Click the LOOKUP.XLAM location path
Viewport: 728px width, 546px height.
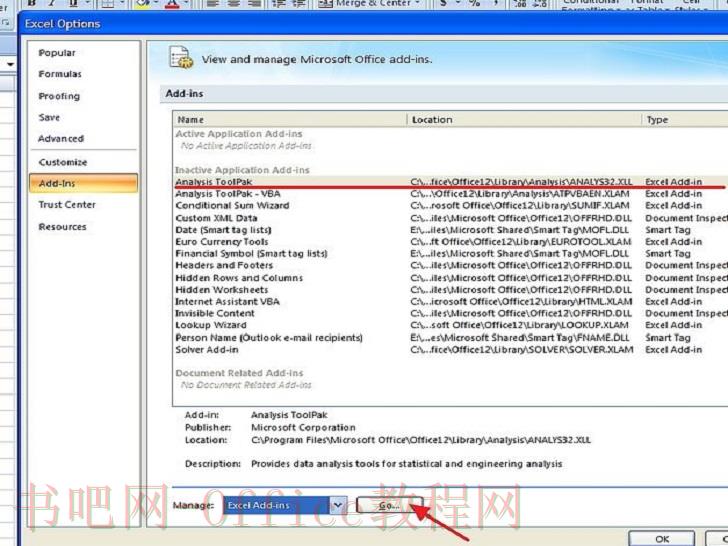pyautogui.click(x=519, y=325)
